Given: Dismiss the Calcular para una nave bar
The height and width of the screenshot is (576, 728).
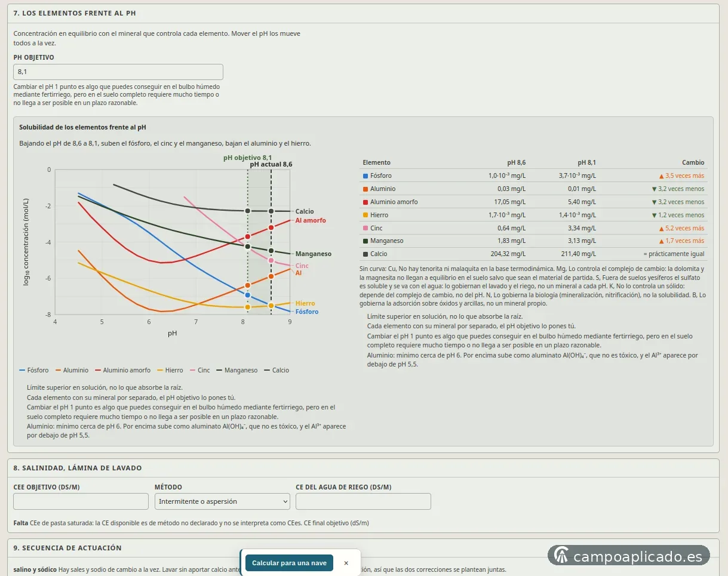Looking at the screenshot, I should point(346,563).
